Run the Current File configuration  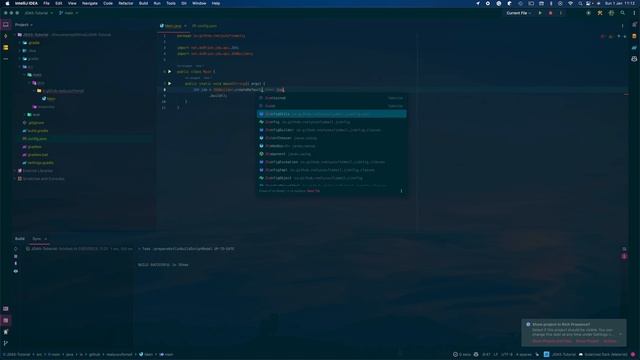pyautogui.click(x=540, y=13)
